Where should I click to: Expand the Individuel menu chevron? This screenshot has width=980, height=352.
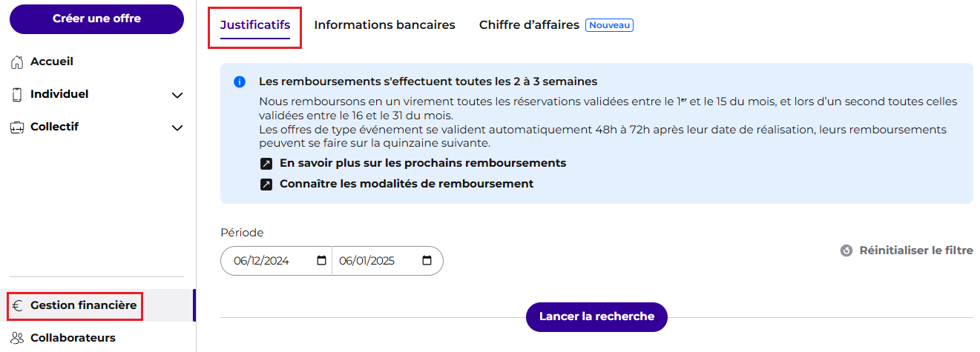(177, 96)
